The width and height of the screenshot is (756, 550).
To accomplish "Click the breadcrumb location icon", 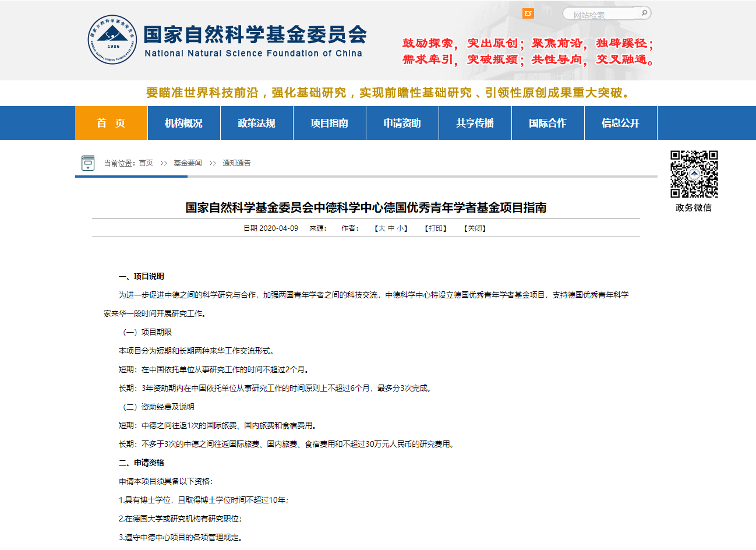I will click(x=88, y=163).
